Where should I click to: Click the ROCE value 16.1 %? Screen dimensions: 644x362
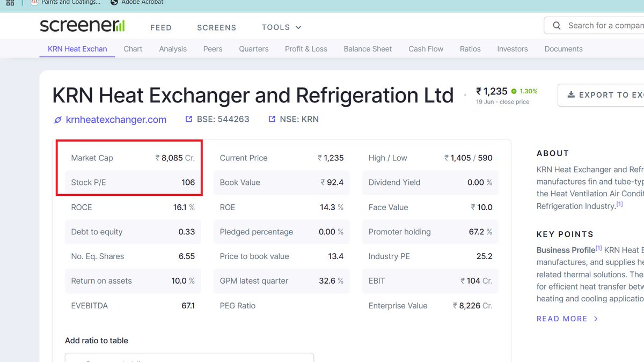tap(184, 208)
